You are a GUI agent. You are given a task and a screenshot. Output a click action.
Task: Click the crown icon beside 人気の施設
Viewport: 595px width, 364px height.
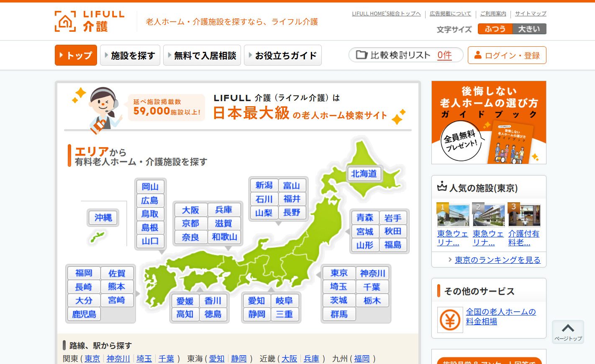442,186
